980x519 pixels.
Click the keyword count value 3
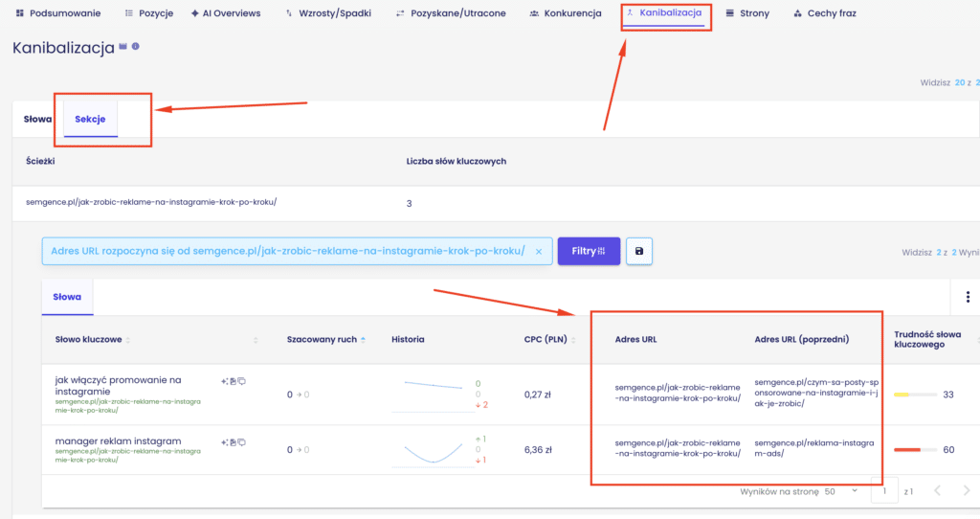[410, 203]
